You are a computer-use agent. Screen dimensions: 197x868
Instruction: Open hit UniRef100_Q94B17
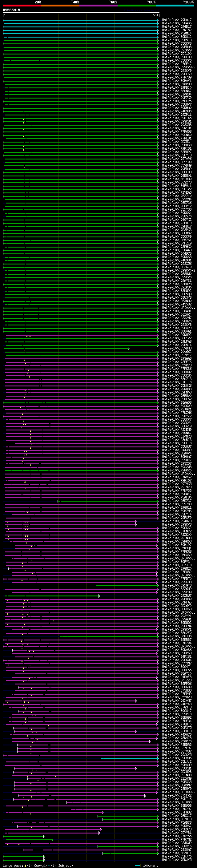(x=176, y=26)
